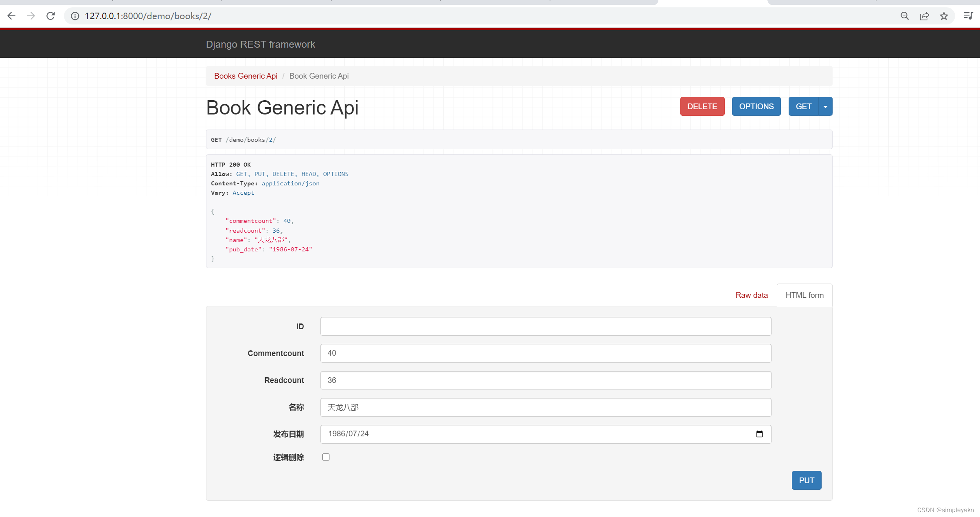Click the browser back arrow icon
The height and width of the screenshot is (517, 980).
(11, 16)
